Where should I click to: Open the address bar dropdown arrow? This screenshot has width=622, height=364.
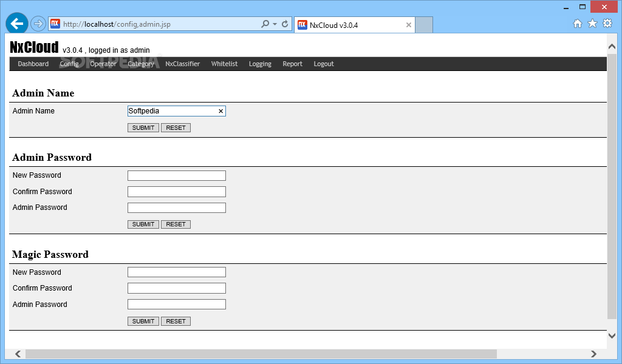pos(275,24)
